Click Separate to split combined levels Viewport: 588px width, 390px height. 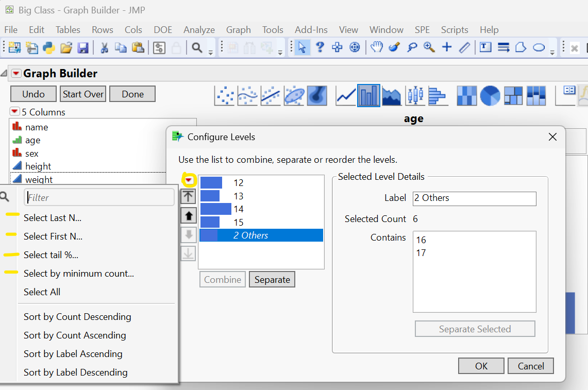click(x=272, y=279)
